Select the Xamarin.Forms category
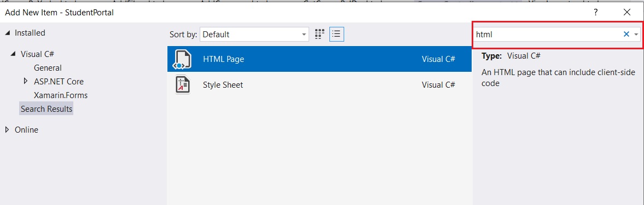This screenshot has height=205, width=644. [61, 95]
